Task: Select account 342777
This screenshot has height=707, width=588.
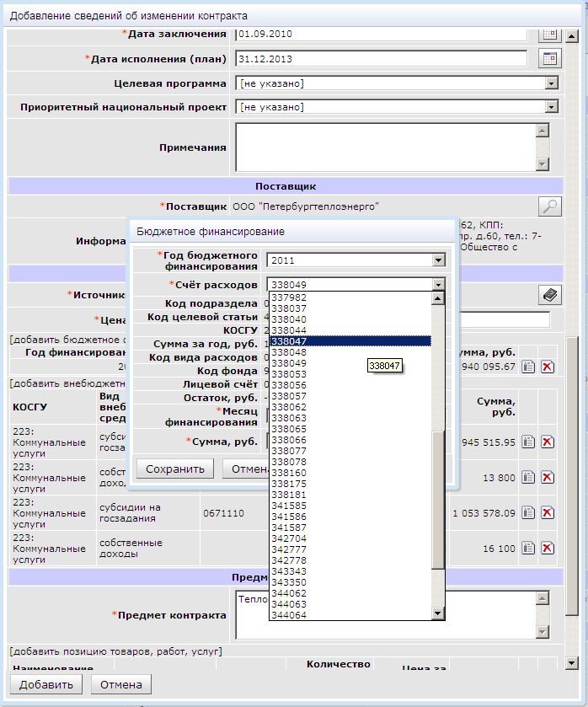Action: click(350, 549)
